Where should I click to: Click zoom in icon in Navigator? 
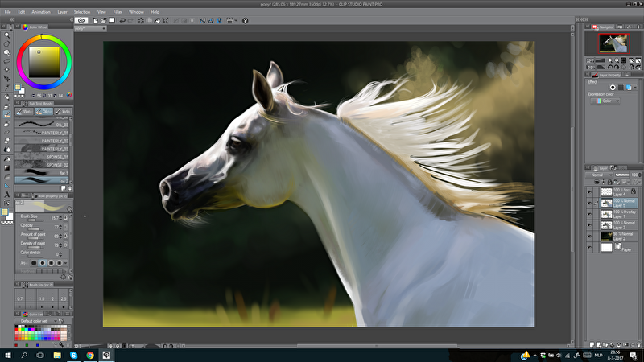click(x=617, y=60)
